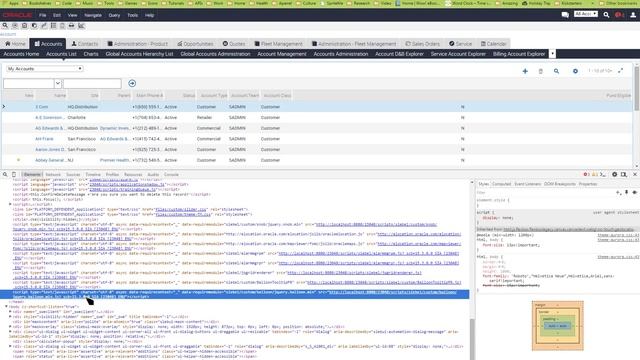Open the Abbey General account link
640x360 pixels.
coord(50,160)
